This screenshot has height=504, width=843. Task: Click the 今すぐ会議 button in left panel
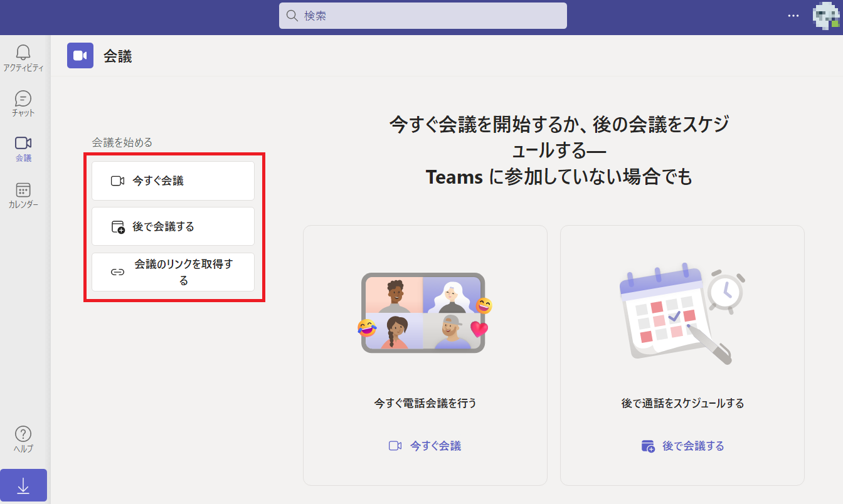tap(173, 181)
